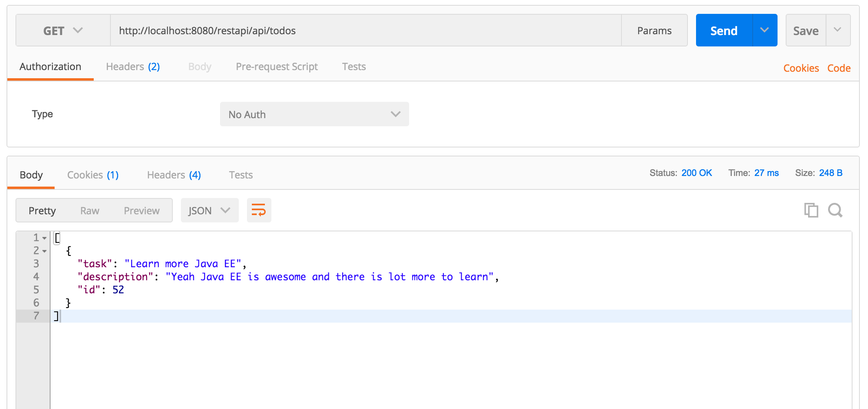This screenshot has width=868, height=409.
Task: Click the id value 52
Action: tap(118, 290)
